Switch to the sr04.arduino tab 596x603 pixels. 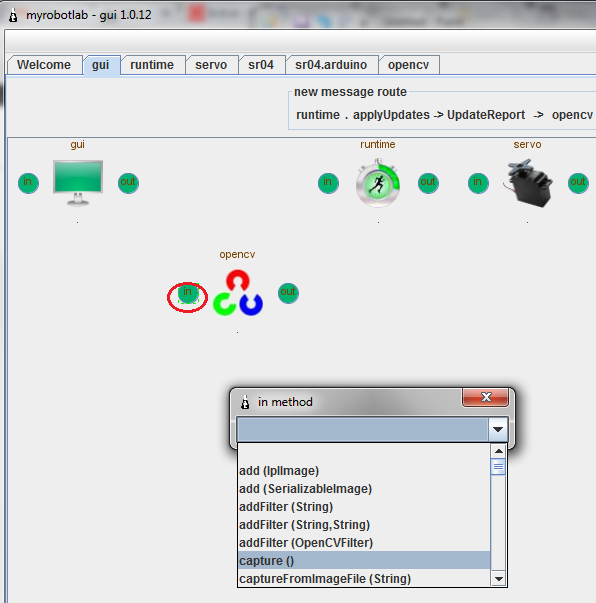pyautogui.click(x=331, y=65)
